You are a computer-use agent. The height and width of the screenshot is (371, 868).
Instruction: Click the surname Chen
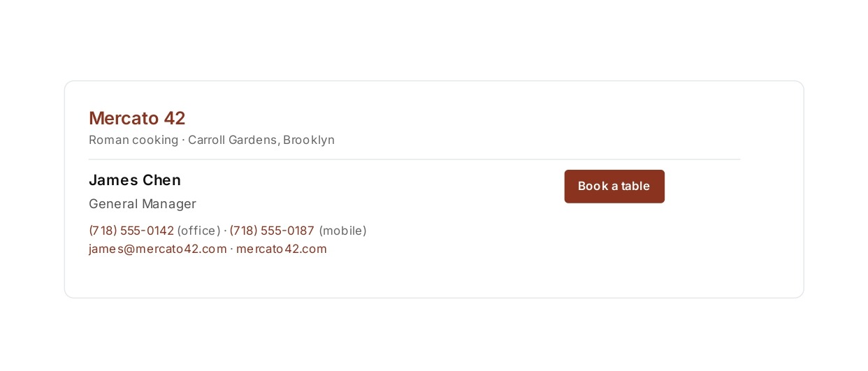pyautogui.click(x=161, y=180)
